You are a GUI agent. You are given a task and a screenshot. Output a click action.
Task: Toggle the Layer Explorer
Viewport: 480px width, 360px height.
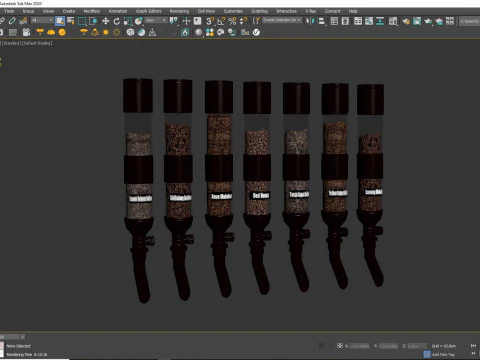tap(345, 21)
